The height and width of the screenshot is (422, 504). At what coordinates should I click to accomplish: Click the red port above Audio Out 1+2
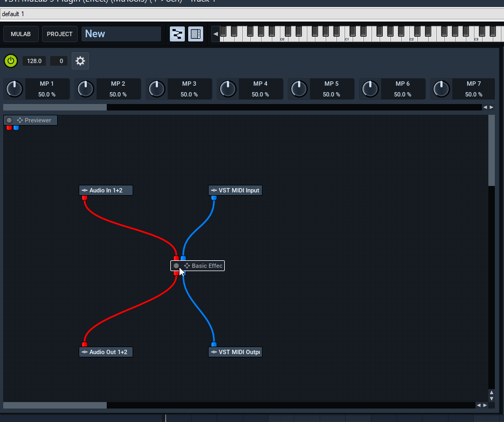(85, 344)
